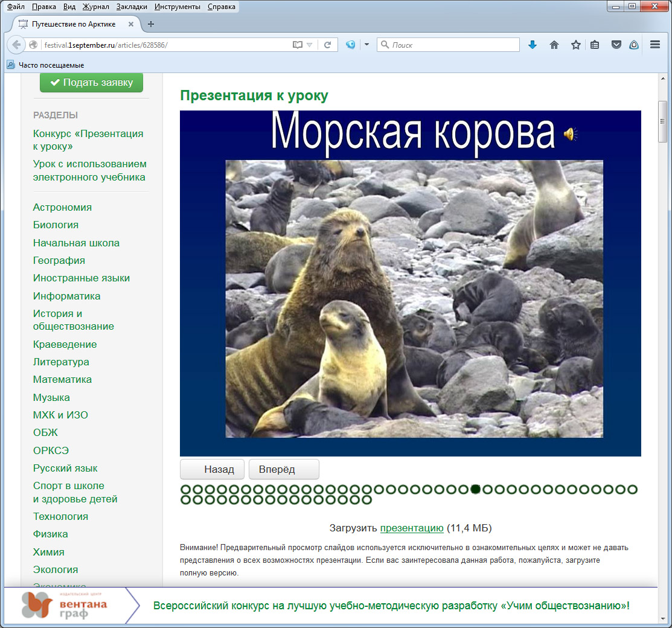Click in the Поиск search field

coord(453,45)
